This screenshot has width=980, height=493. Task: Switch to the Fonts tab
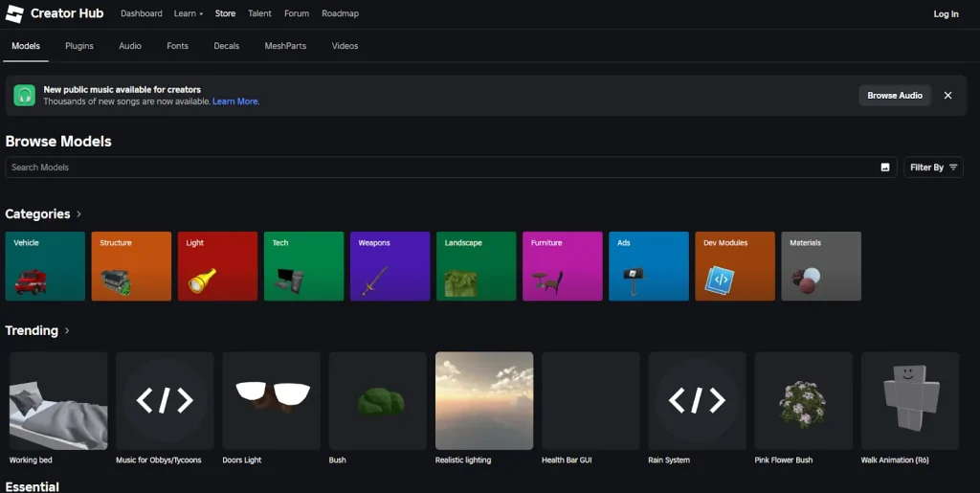pyautogui.click(x=177, y=46)
